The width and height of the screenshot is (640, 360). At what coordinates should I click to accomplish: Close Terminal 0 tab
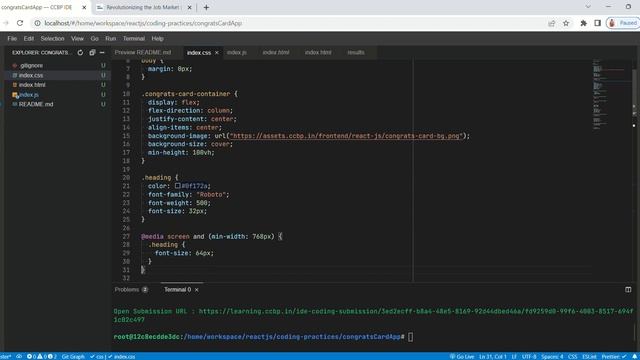coord(197,290)
